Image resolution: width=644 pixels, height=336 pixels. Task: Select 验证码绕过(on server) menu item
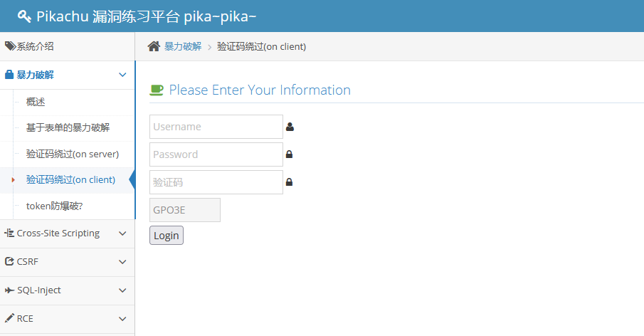click(x=72, y=154)
